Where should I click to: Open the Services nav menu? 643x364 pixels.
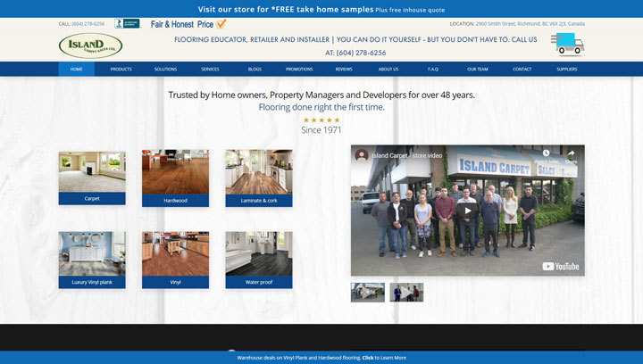coord(210,69)
